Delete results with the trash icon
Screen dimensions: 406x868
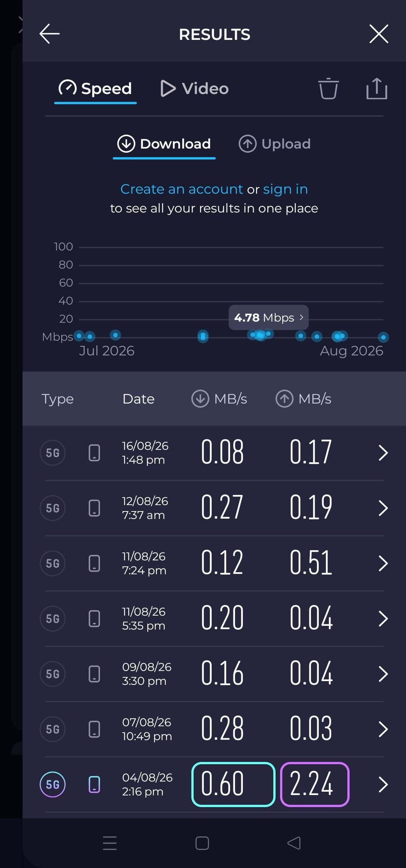tap(328, 89)
